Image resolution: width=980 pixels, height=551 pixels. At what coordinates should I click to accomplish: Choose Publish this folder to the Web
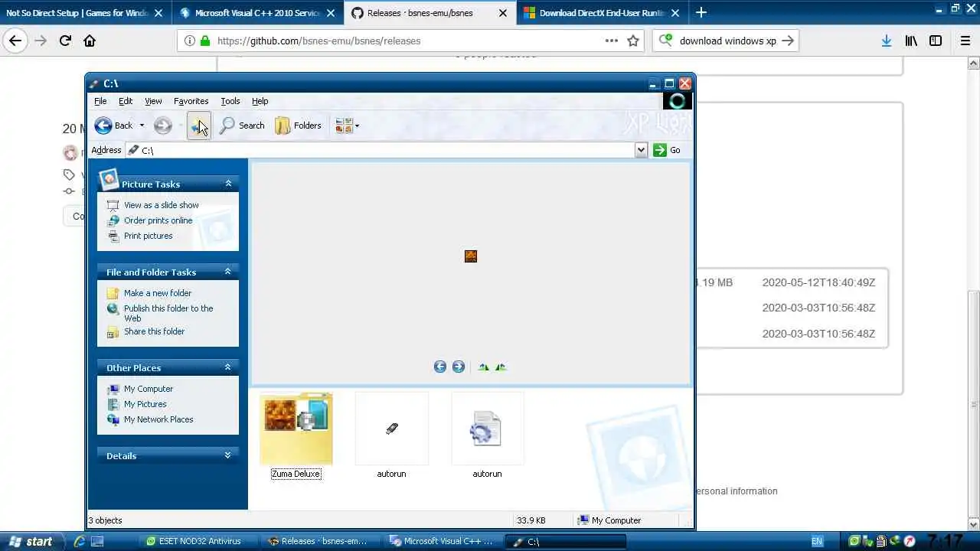pos(168,313)
